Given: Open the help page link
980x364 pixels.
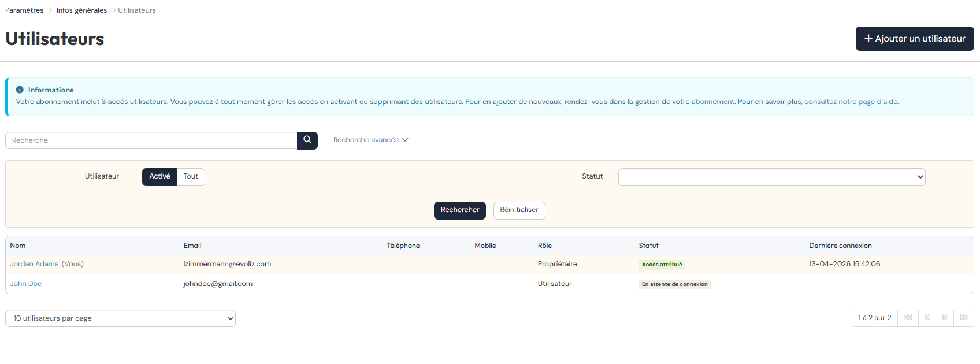Looking at the screenshot, I should pos(851,102).
